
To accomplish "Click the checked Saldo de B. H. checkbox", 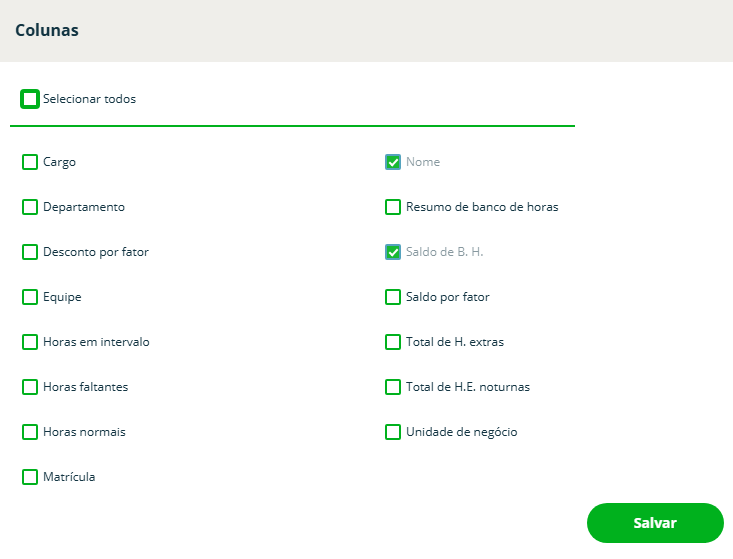I will click(x=393, y=252).
